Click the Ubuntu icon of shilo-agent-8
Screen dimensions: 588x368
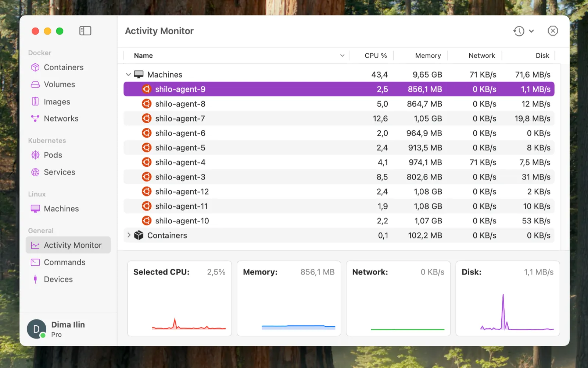click(x=147, y=104)
